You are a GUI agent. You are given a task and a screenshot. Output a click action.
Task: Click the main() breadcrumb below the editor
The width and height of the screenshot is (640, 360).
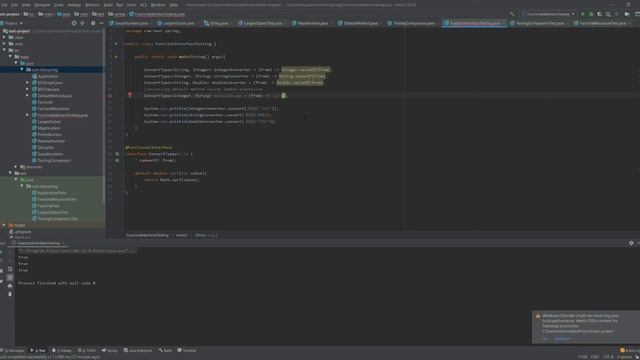pos(182,235)
